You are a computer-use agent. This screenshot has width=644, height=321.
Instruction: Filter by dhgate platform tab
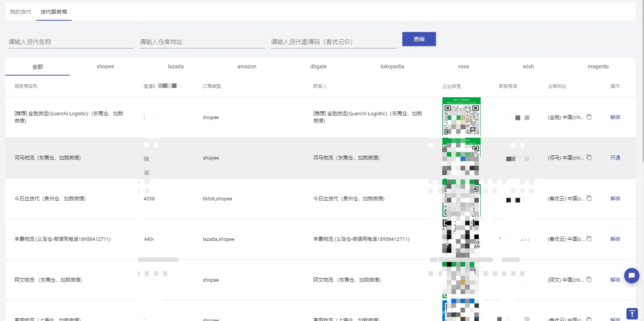click(318, 66)
